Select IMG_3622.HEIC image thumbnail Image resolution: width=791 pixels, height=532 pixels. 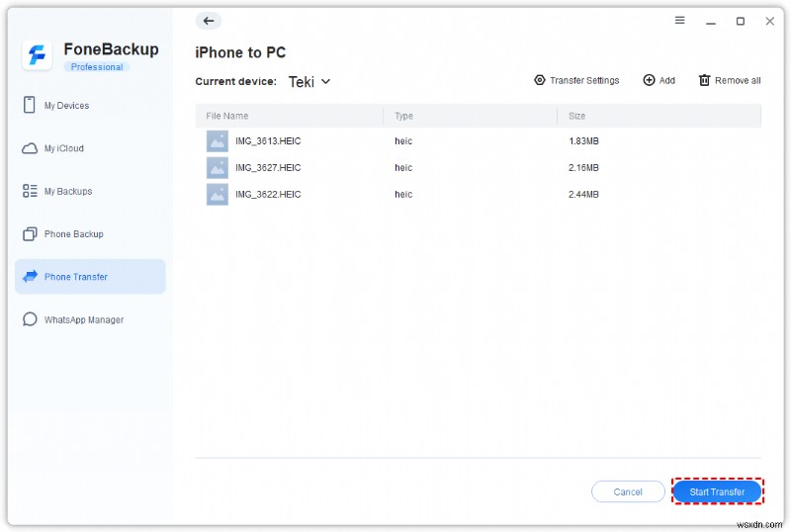(x=218, y=195)
